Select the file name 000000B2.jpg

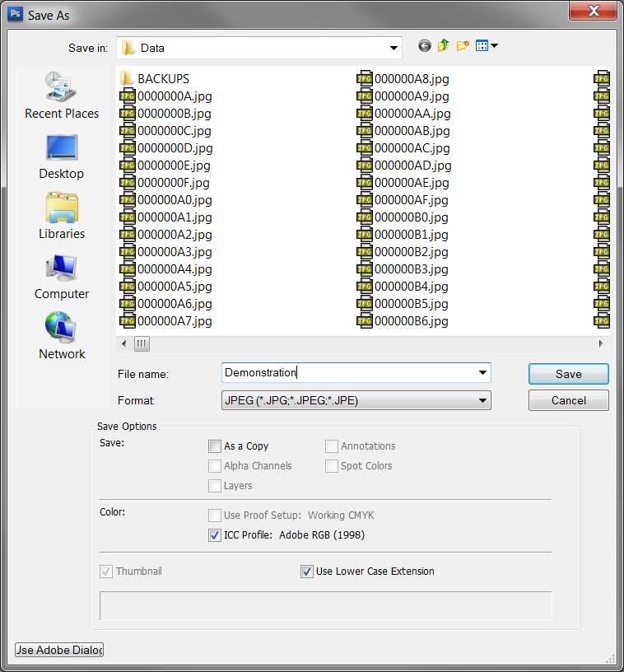click(x=412, y=252)
